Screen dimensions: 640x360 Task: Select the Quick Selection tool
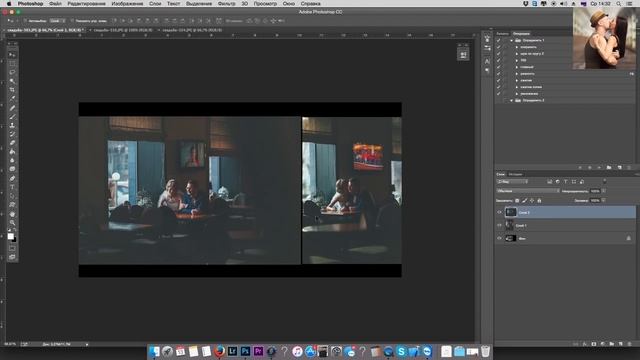12,81
